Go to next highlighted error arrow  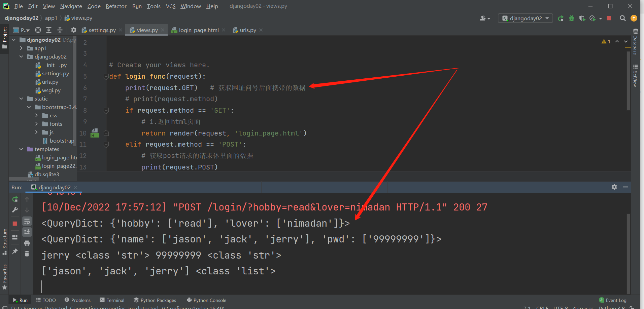point(626,41)
